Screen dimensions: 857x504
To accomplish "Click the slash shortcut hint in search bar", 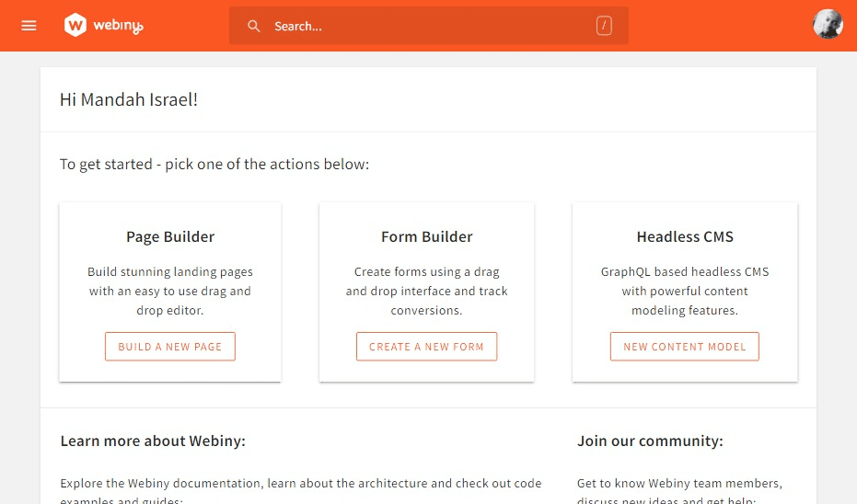I will coord(604,26).
